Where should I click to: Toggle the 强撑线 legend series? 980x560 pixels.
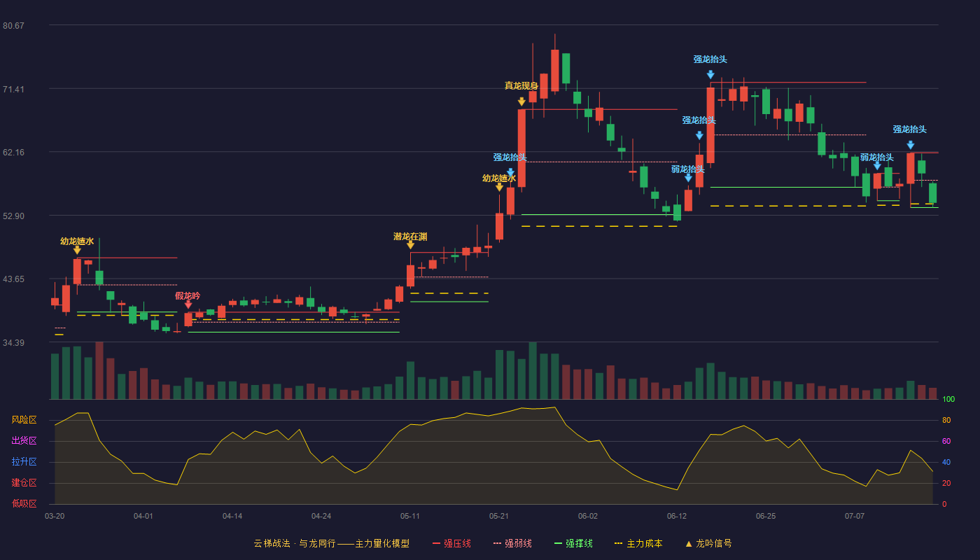pyautogui.click(x=573, y=543)
